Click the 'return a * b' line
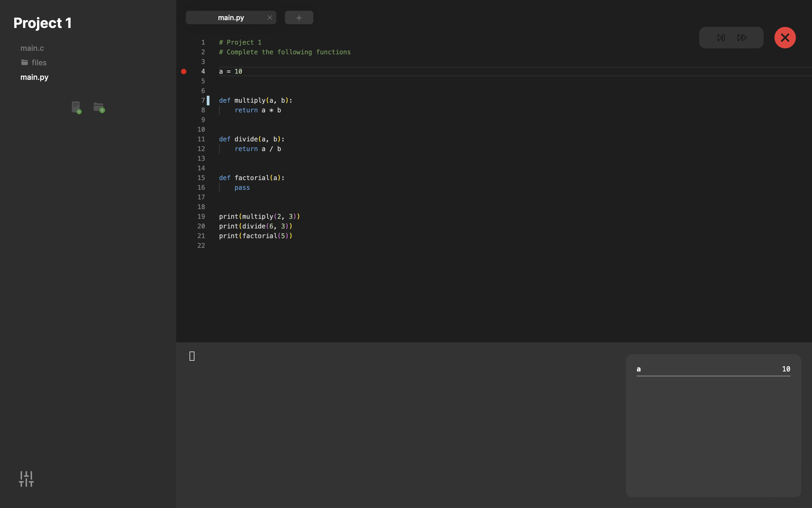The height and width of the screenshot is (508, 812). [258, 110]
